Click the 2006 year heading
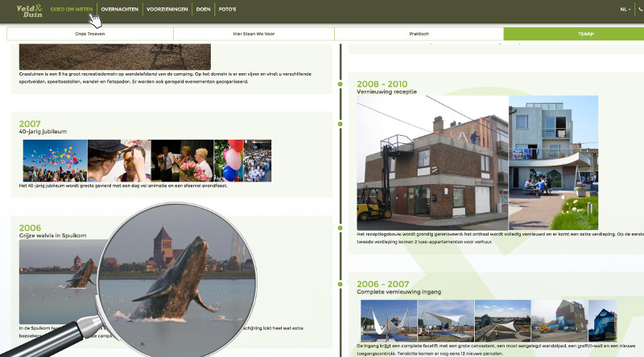Viewport: 644px width, 357px height. coord(30,228)
